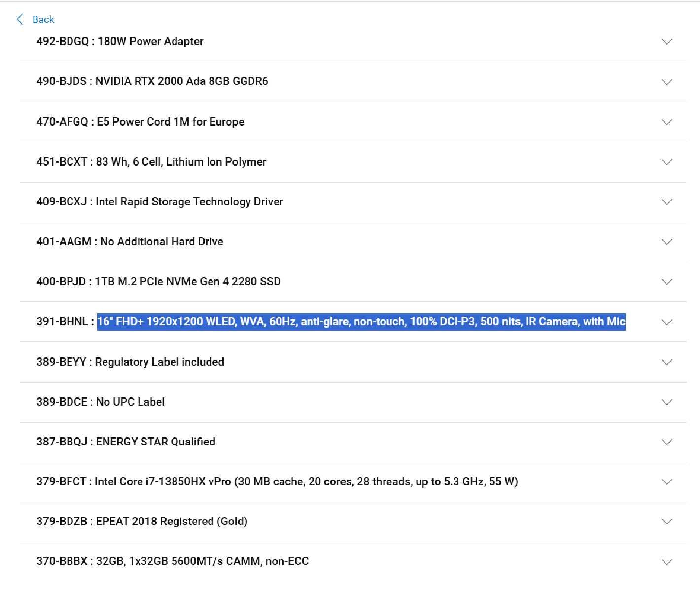This screenshot has width=700, height=592.
Task: Select text 492-BDGQ : 180W Power Adapter
Action: [120, 41]
